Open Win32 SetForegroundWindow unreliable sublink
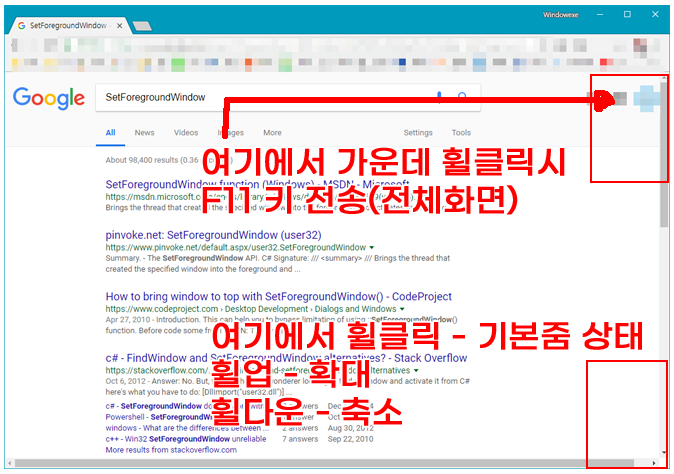Image resolution: width=674 pixels, height=474 pixels. [x=186, y=439]
